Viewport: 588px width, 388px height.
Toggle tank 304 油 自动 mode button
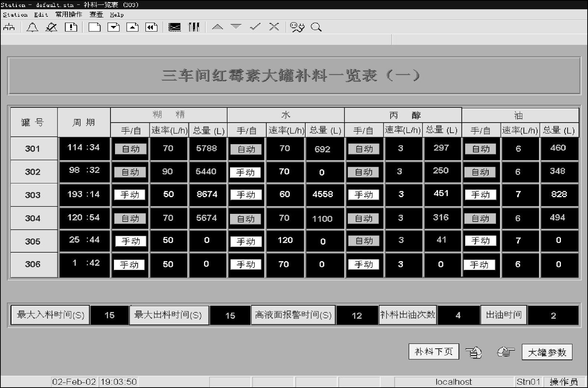tap(480, 219)
